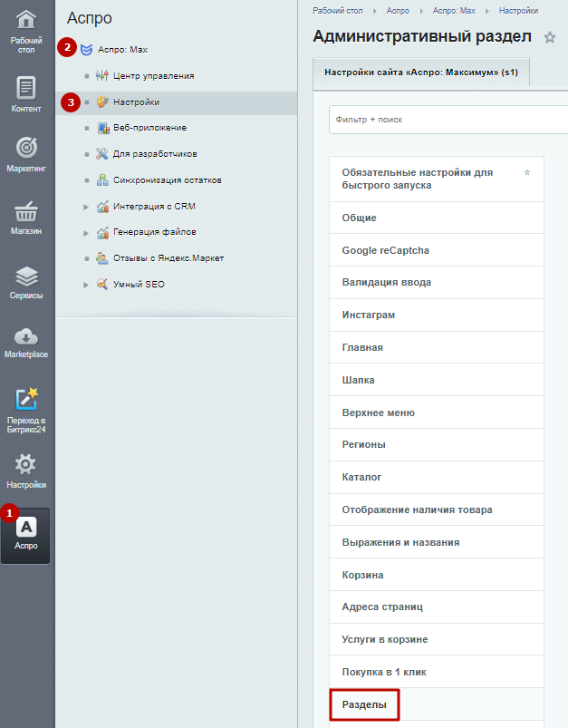This screenshot has width=568, height=728.
Task: Open the arrow after Рабочий стол breadcrumb
Action: point(375,11)
